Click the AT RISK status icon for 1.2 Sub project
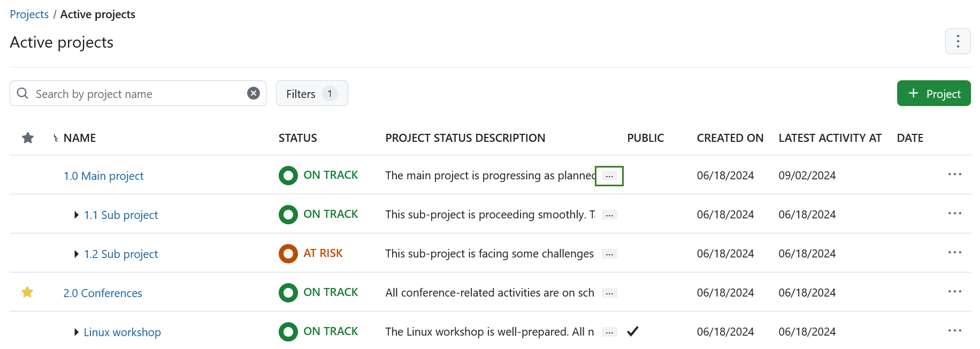Image resolution: width=980 pixels, height=349 pixels. coord(288,253)
